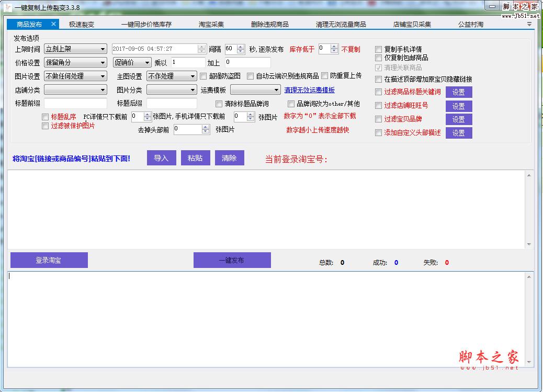
Task: Click 设置 next to 过滤店铺旺旺号
Action: point(459,106)
